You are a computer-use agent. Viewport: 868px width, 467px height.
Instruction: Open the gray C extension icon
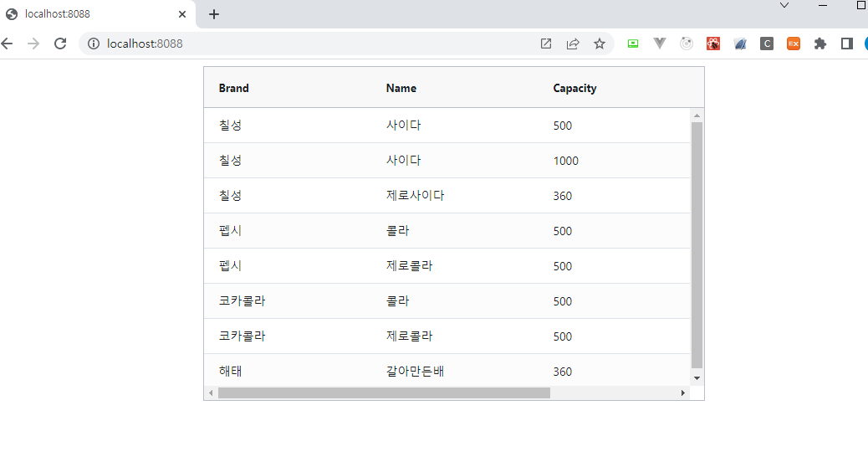pyautogui.click(x=767, y=44)
